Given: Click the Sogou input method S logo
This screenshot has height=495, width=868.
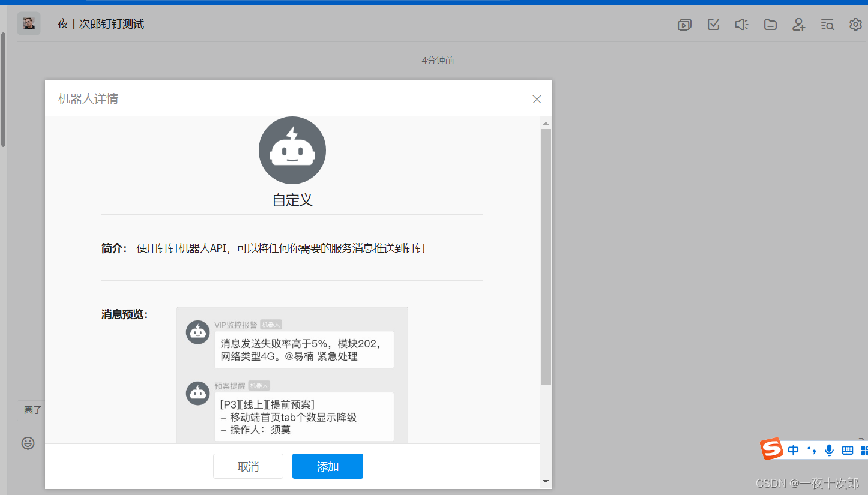Looking at the screenshot, I should [772, 449].
